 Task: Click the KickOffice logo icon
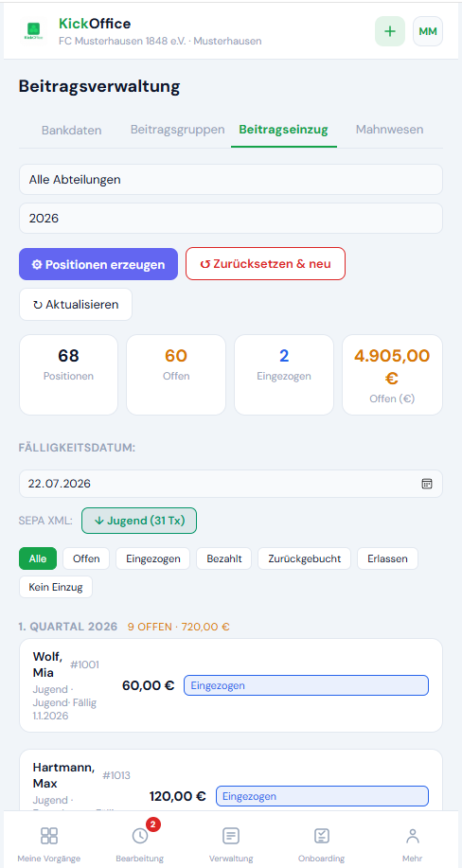(x=34, y=31)
